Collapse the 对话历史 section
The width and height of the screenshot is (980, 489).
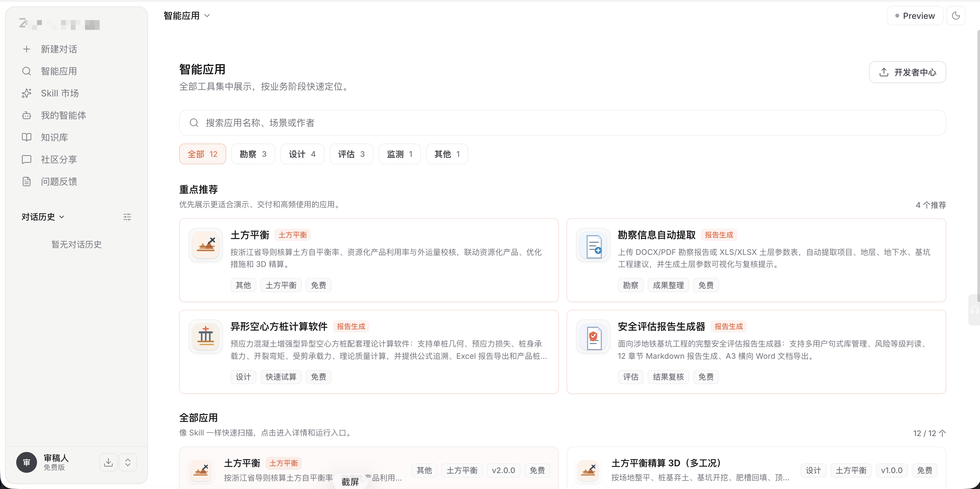43,217
